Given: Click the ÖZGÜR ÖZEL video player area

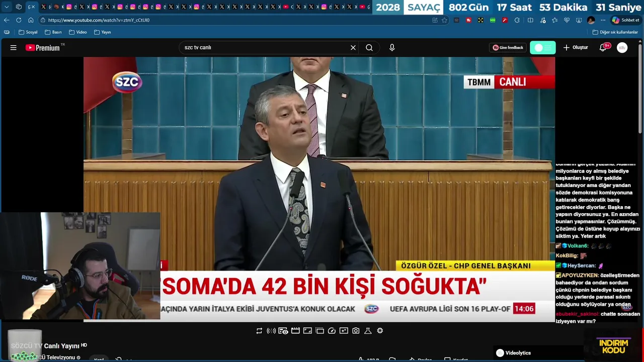Looking at the screenshot, I should click(x=319, y=189).
